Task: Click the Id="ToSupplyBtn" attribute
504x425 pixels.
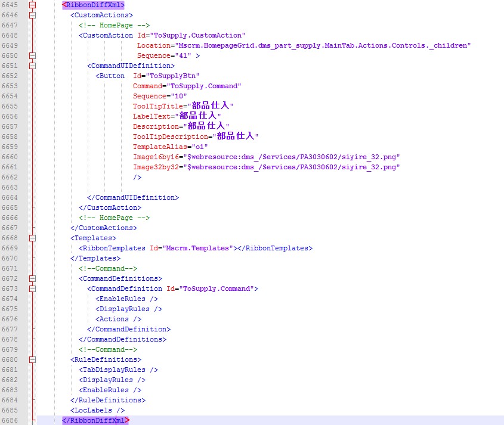Action: point(166,76)
